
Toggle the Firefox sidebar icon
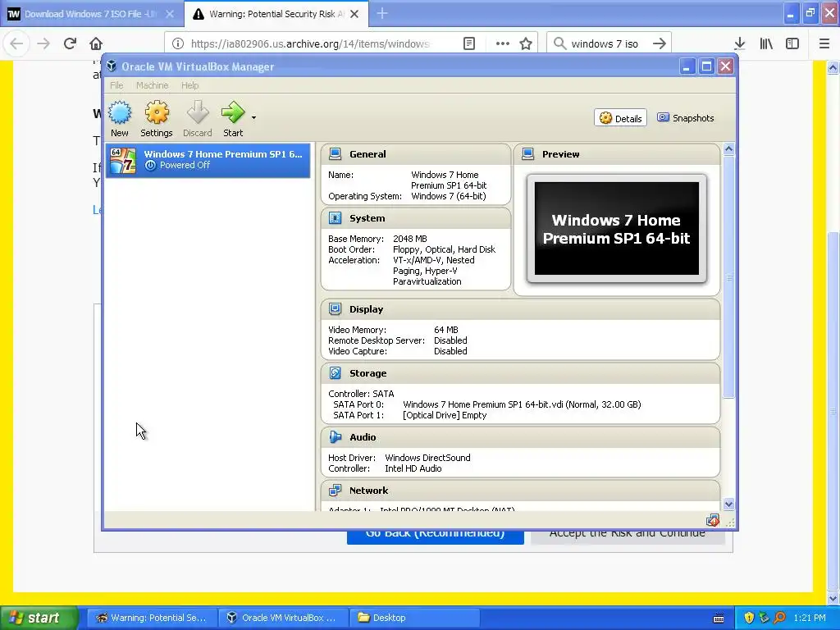[792, 43]
